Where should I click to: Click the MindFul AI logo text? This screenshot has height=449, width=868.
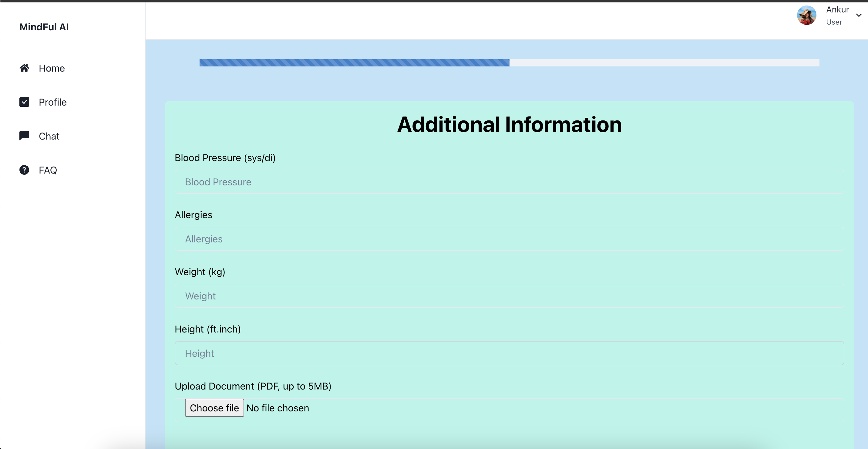pyautogui.click(x=44, y=27)
